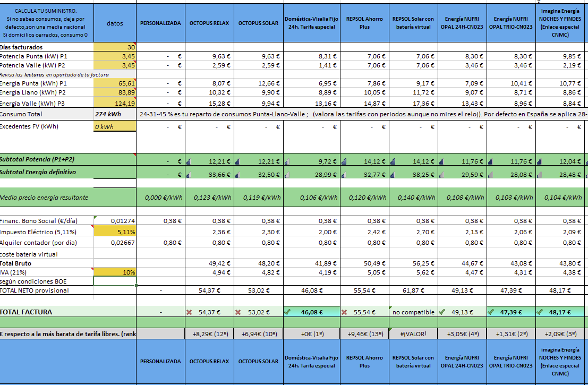Click the top imagina Energía NOCHES Y FINDES header
Screen dimensions: 588x385
tap(560, 23)
